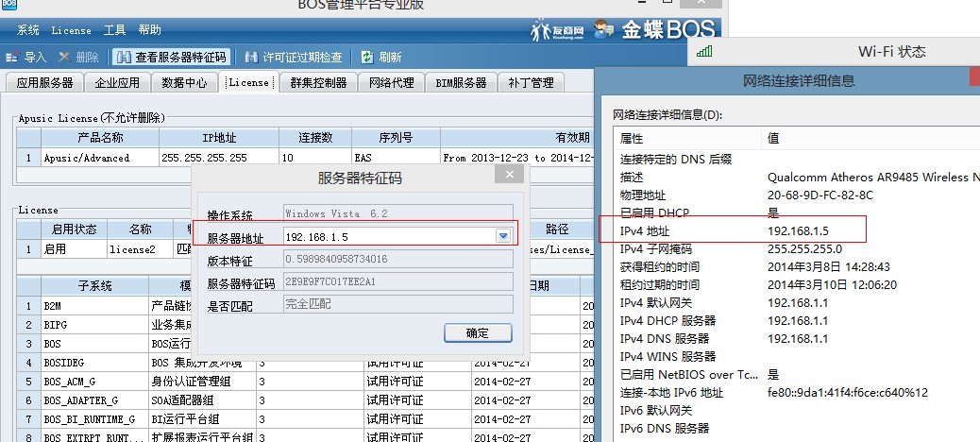Screen dimensions: 980x442
Task: Click the 序列号 column header
Action: [x=396, y=138]
